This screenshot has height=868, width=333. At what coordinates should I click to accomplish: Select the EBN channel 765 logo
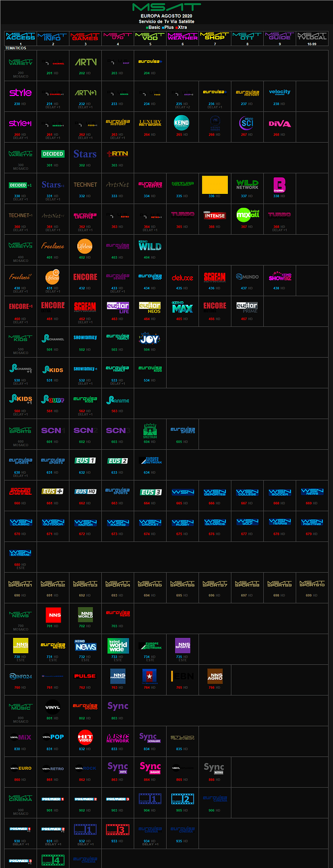(182, 676)
